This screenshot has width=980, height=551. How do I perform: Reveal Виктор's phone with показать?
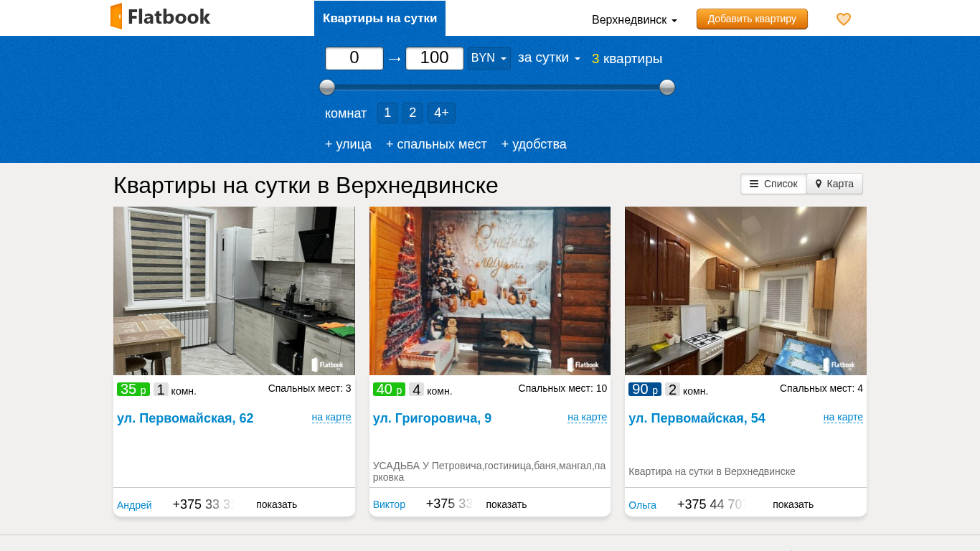coord(507,504)
